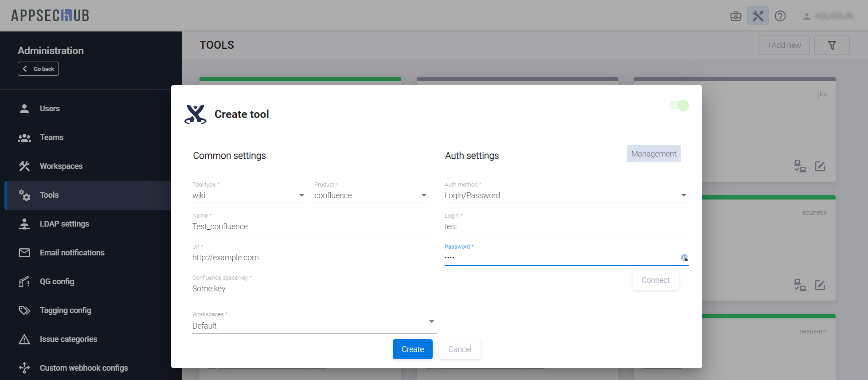Image resolution: width=868 pixels, height=380 pixels.
Task: Open Email notifications menu item
Action: coord(72,253)
